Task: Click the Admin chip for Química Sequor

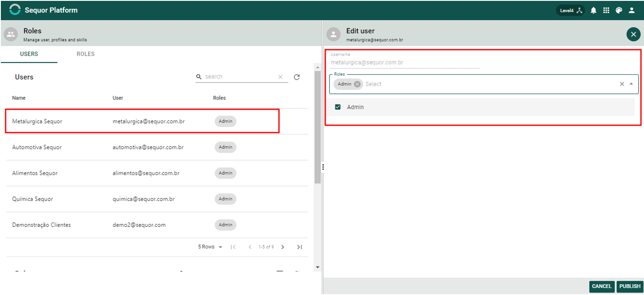Action: pos(225,199)
